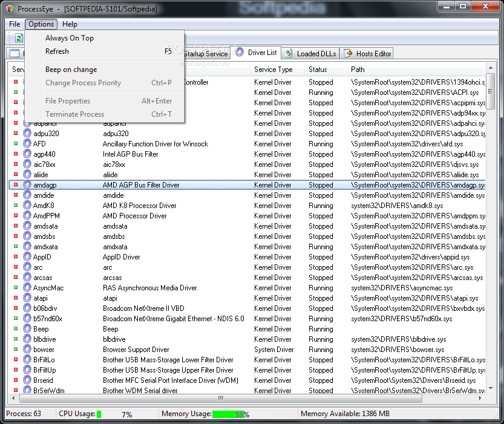This screenshot has height=424, width=504.
Task: Sort by Path column header
Action: 416,70
